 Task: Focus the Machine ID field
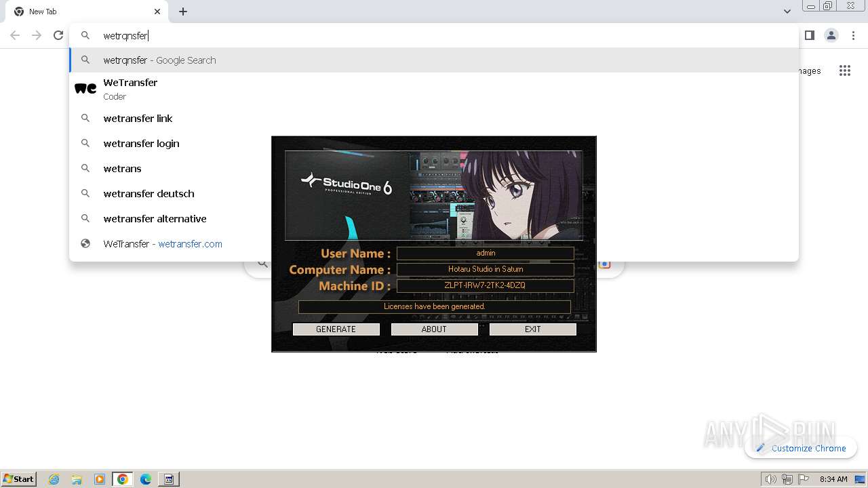pos(486,285)
